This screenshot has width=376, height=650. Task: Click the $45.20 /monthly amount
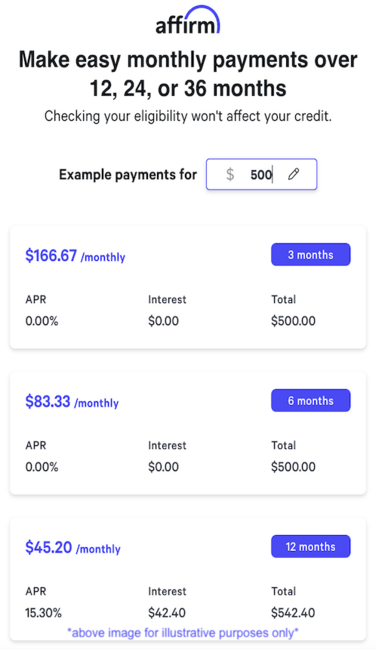73,548
